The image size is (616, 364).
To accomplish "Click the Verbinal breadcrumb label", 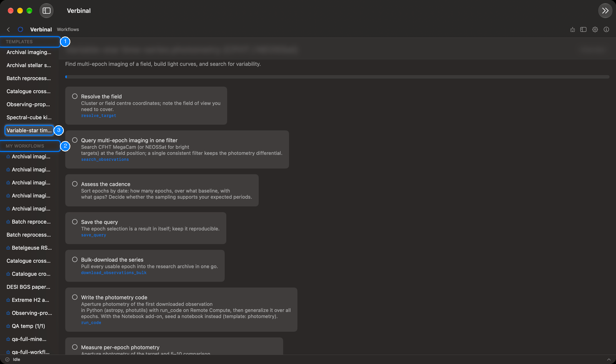I will pyautogui.click(x=41, y=30).
